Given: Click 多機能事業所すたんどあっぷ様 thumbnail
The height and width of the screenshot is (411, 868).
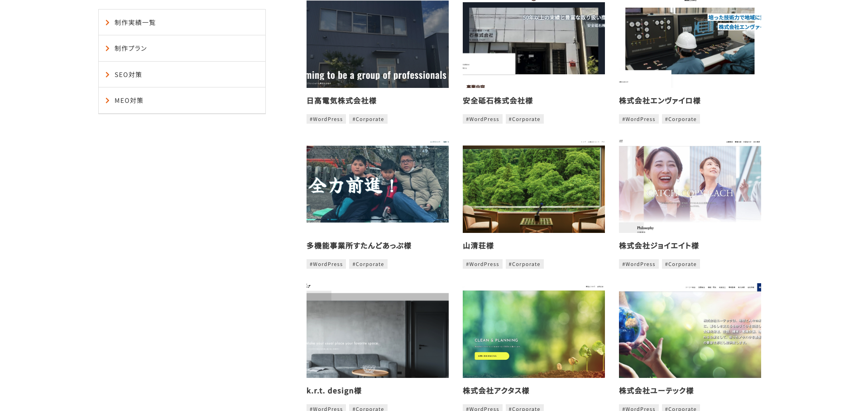Looking at the screenshot, I should click(x=377, y=184).
